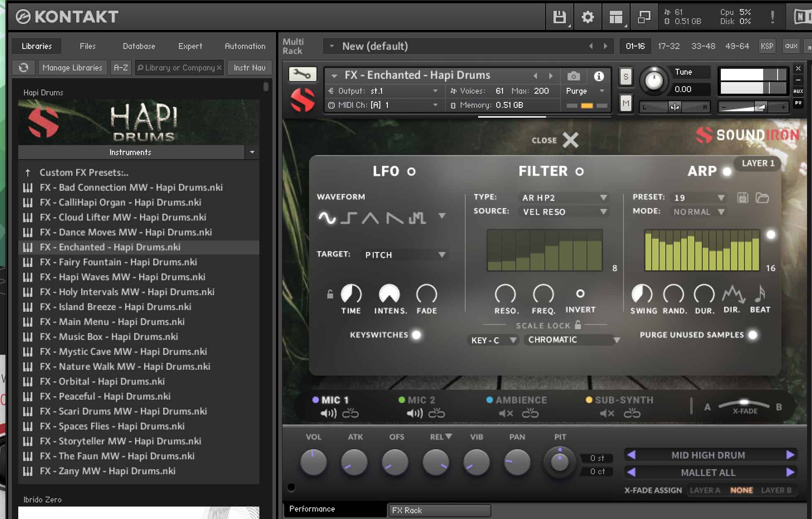This screenshot has width=812, height=519.
Task: Switch to Expert tab
Action: point(190,46)
